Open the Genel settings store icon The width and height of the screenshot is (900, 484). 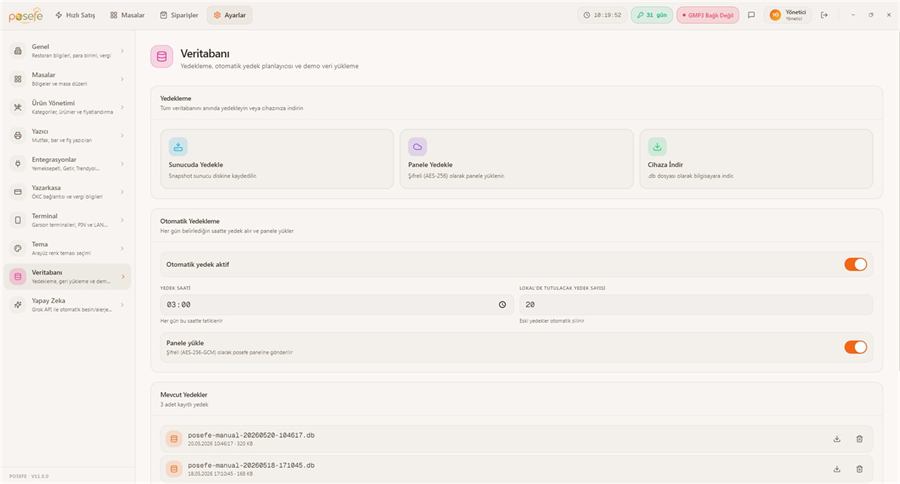coord(18,51)
